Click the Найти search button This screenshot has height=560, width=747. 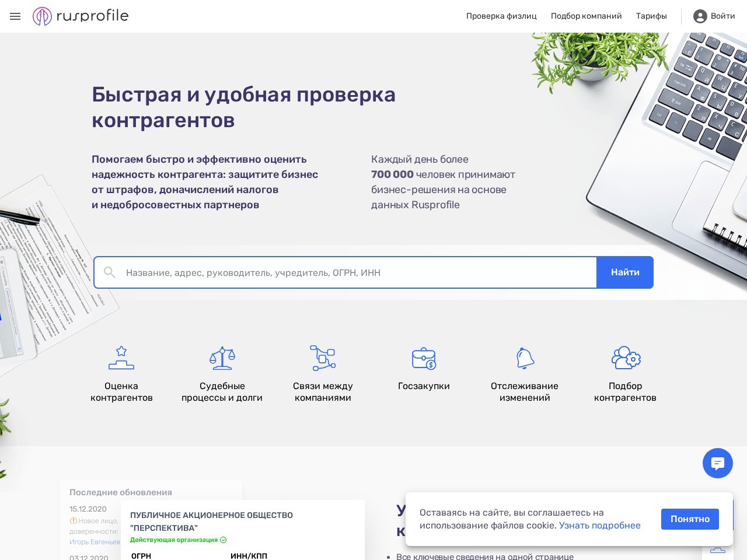[625, 272]
